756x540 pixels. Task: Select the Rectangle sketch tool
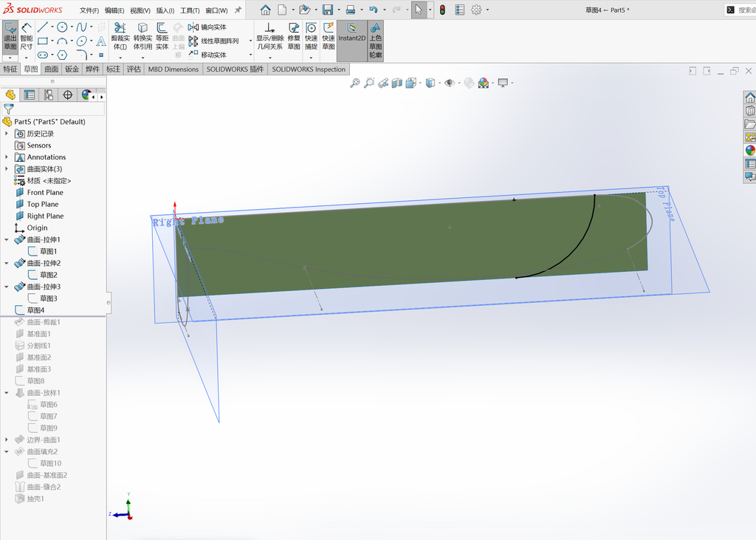point(42,41)
